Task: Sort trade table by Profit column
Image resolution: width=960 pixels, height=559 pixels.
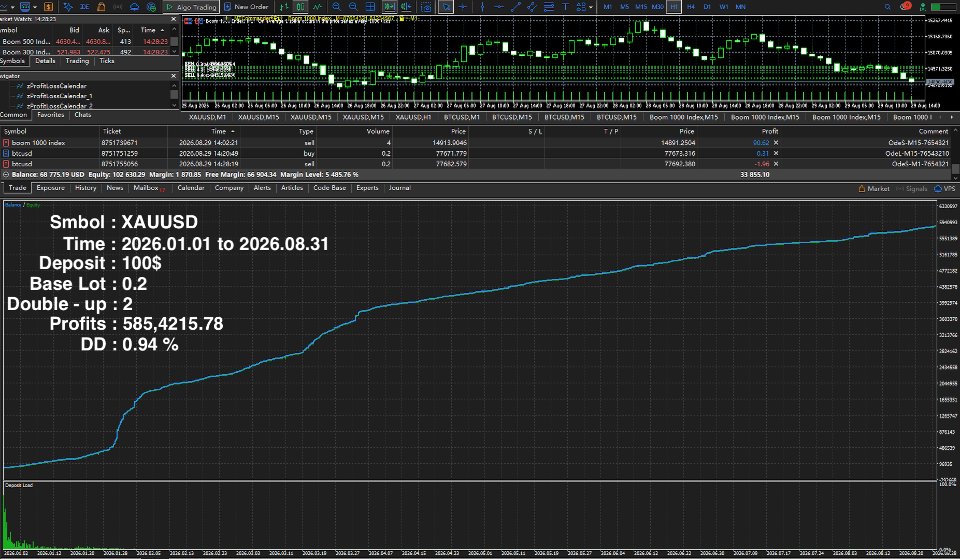Action: [770, 131]
